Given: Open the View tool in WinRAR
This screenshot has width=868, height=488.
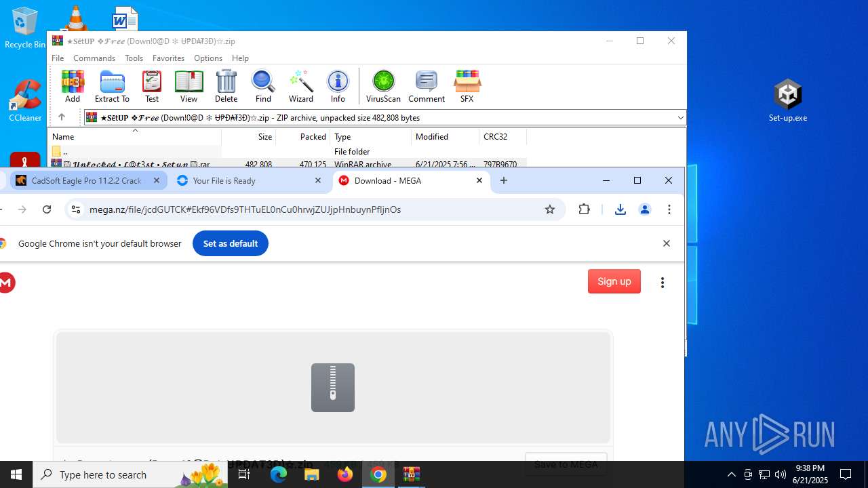Looking at the screenshot, I should click(x=189, y=86).
